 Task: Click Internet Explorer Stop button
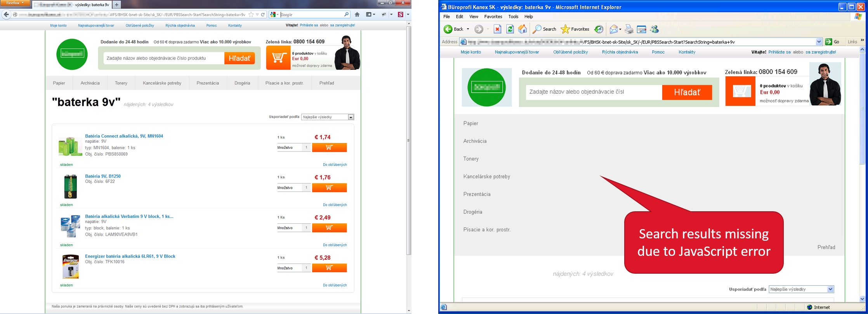coord(497,29)
